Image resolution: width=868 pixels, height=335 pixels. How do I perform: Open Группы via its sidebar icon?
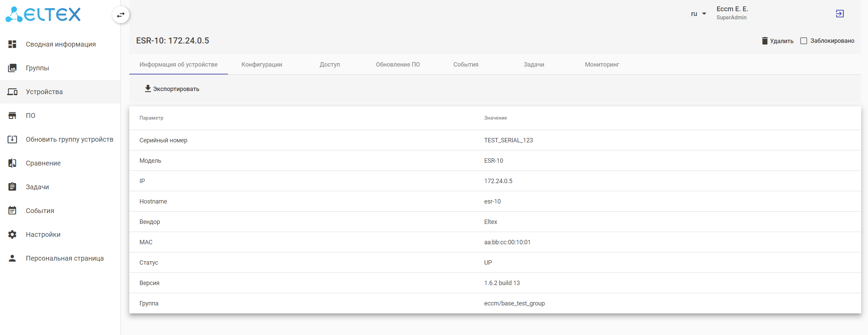tap(12, 68)
